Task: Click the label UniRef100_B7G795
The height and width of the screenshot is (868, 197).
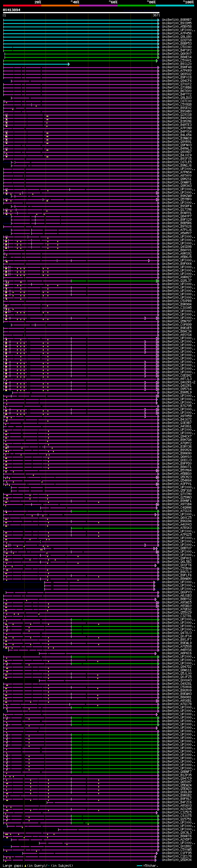Action: pyautogui.click(x=177, y=406)
